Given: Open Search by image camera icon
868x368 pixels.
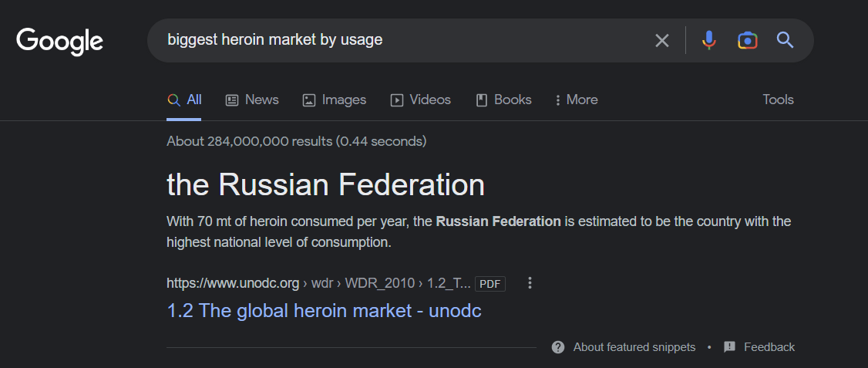Looking at the screenshot, I should (747, 40).
